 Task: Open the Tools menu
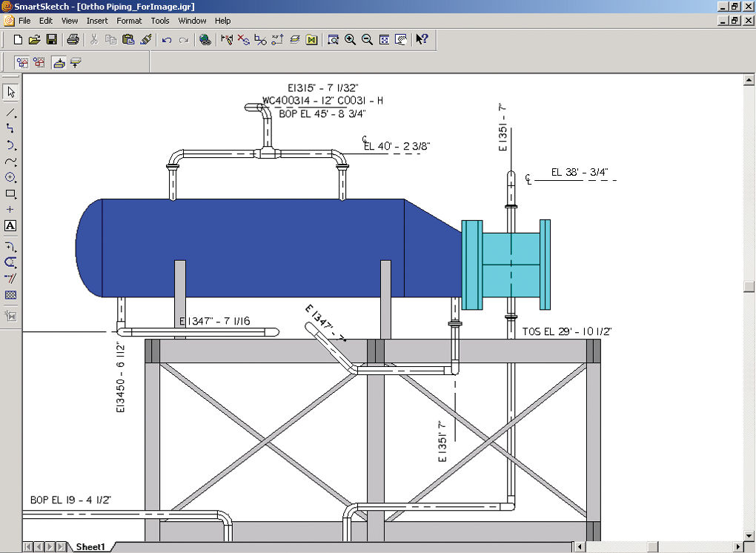(160, 21)
